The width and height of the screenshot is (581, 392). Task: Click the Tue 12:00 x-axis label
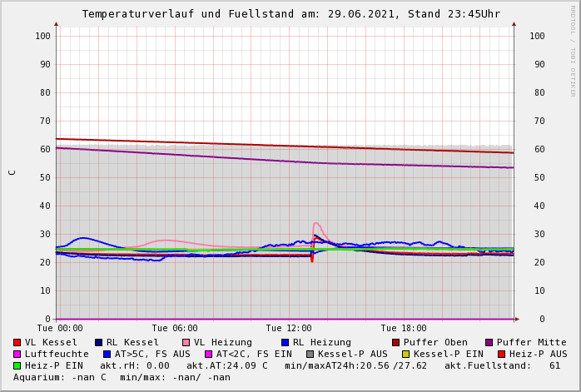tap(289, 329)
